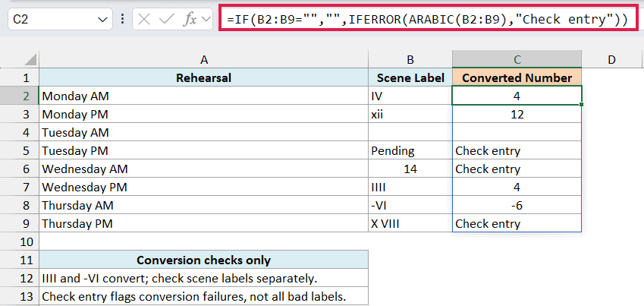
Task: Select the -VI scene label cell
Action: [x=410, y=205]
